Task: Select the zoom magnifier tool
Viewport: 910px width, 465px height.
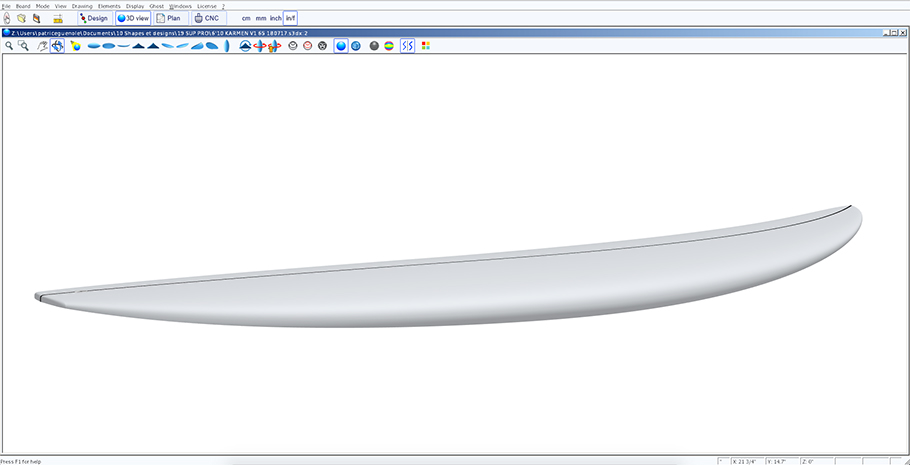Action: [x=9, y=45]
